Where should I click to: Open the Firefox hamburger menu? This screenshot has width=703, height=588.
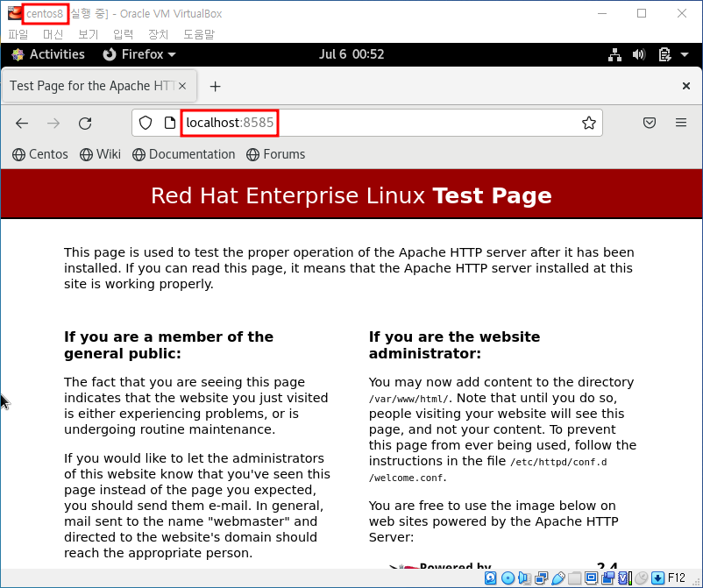[681, 123]
